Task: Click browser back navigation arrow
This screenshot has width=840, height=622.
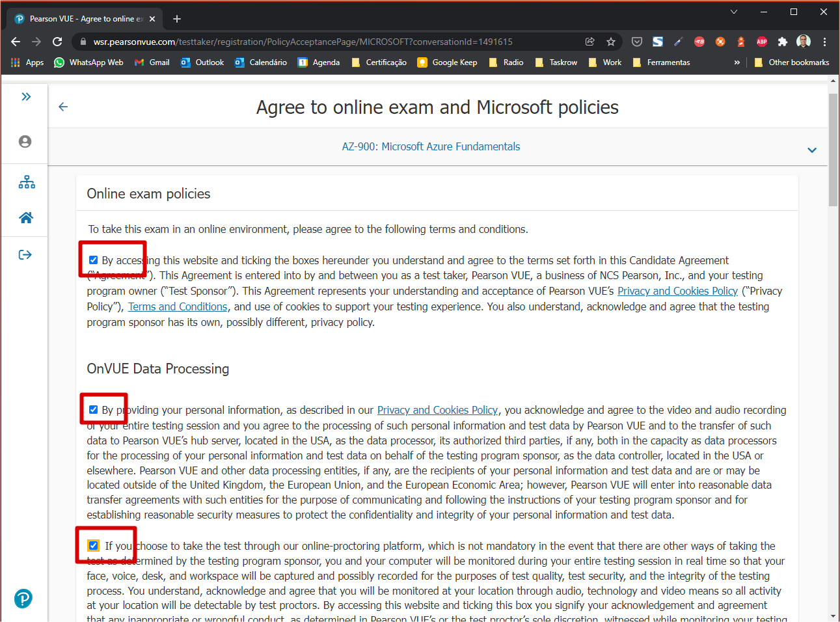Action: 16,42
